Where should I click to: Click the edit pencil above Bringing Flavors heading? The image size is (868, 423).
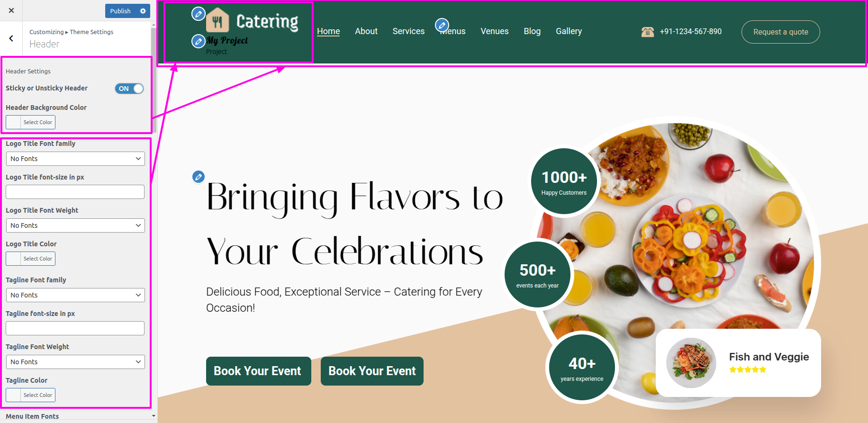[x=199, y=177]
